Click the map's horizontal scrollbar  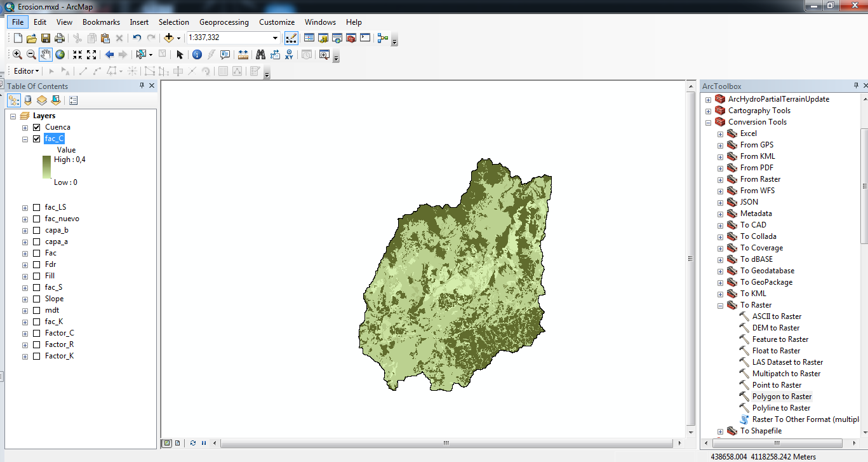click(446, 443)
